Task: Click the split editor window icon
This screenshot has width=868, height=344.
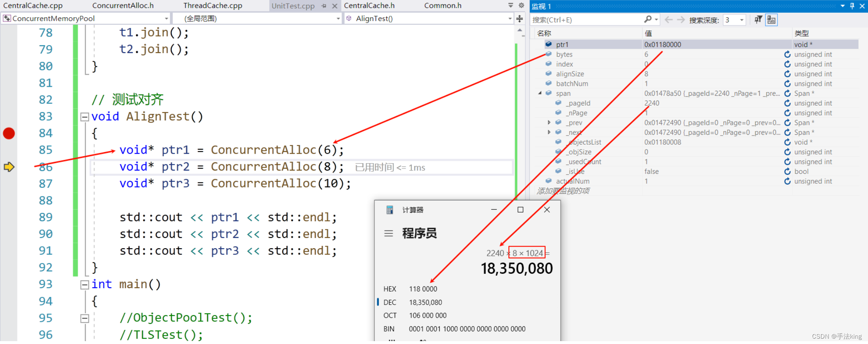Action: coord(519,18)
